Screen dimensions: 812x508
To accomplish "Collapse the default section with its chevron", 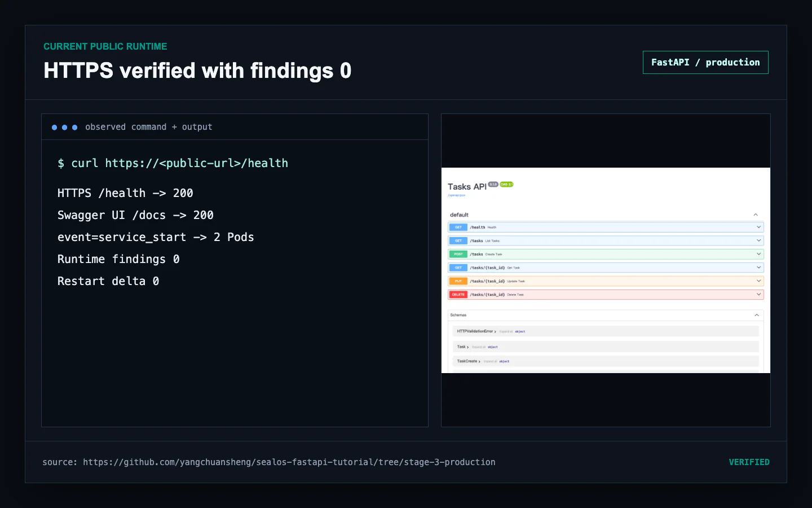I will (756, 215).
